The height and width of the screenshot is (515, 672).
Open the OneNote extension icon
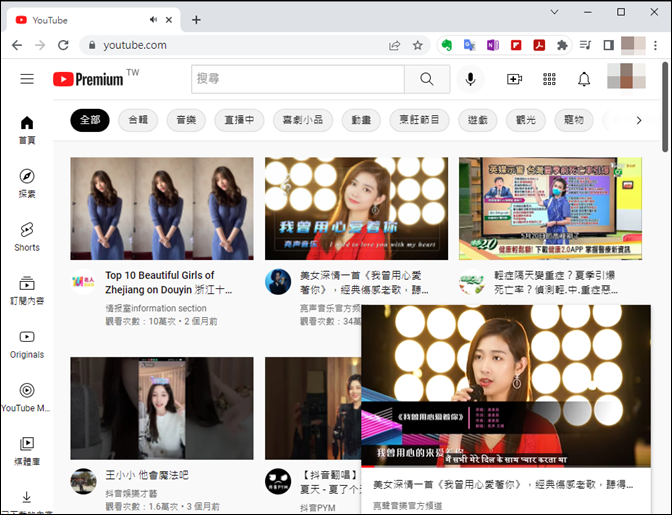[x=493, y=45]
